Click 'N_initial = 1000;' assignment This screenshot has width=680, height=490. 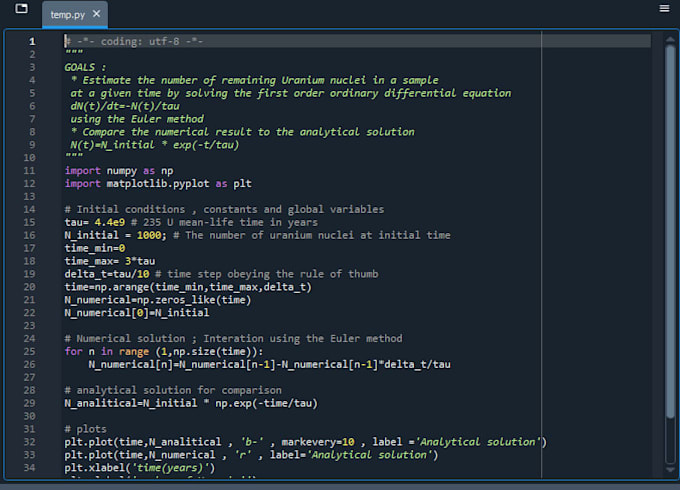coord(115,235)
